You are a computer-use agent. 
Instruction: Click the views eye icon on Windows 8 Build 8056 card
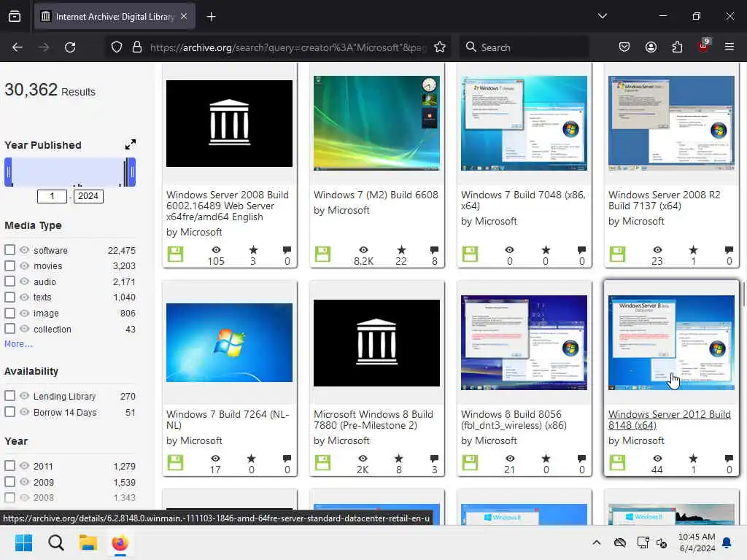(x=510, y=459)
